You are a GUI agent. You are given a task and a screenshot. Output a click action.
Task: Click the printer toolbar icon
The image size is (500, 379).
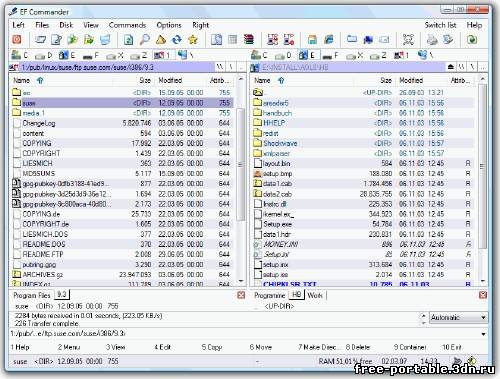click(432, 40)
